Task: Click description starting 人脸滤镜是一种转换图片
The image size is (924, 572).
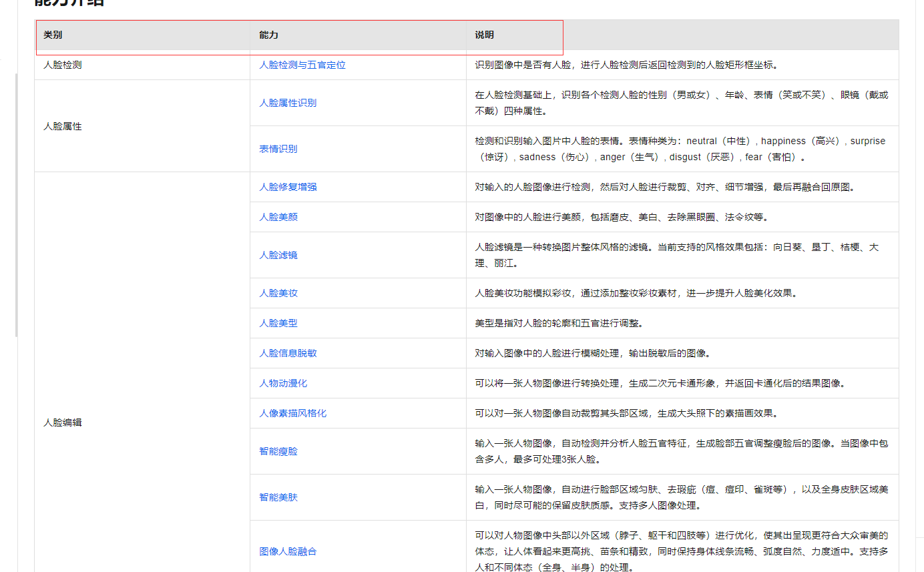Action: point(677,255)
